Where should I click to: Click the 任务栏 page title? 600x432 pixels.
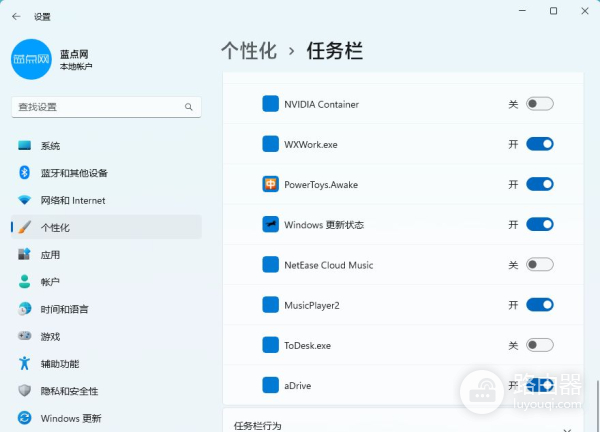(335, 51)
